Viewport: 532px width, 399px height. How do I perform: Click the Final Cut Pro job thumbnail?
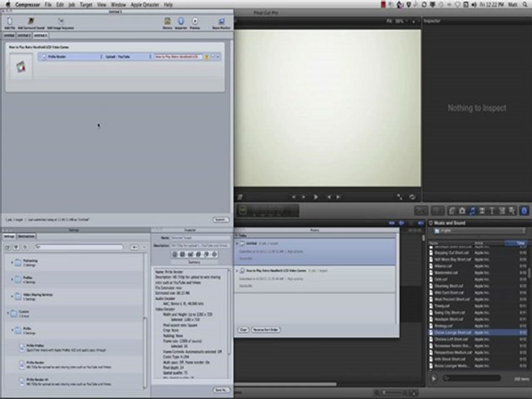21,66
